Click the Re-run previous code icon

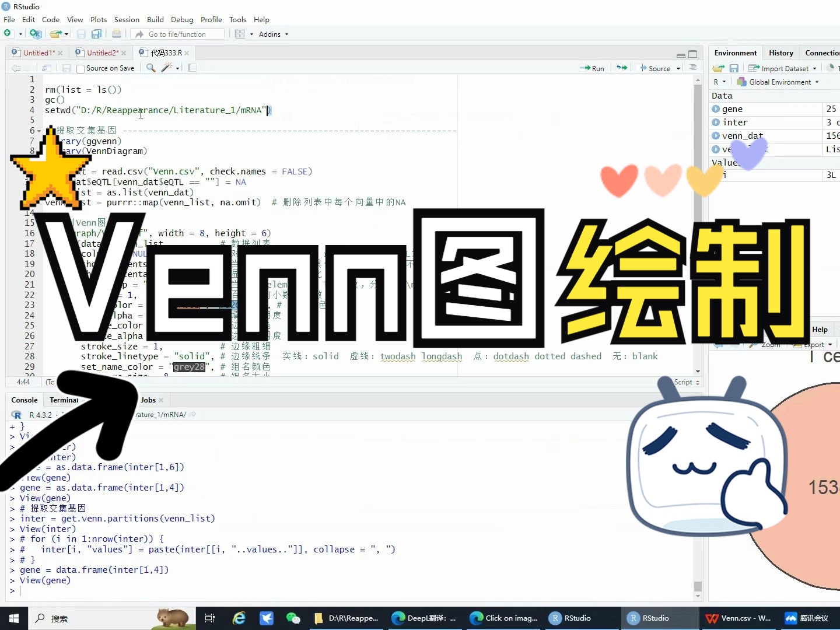(622, 68)
